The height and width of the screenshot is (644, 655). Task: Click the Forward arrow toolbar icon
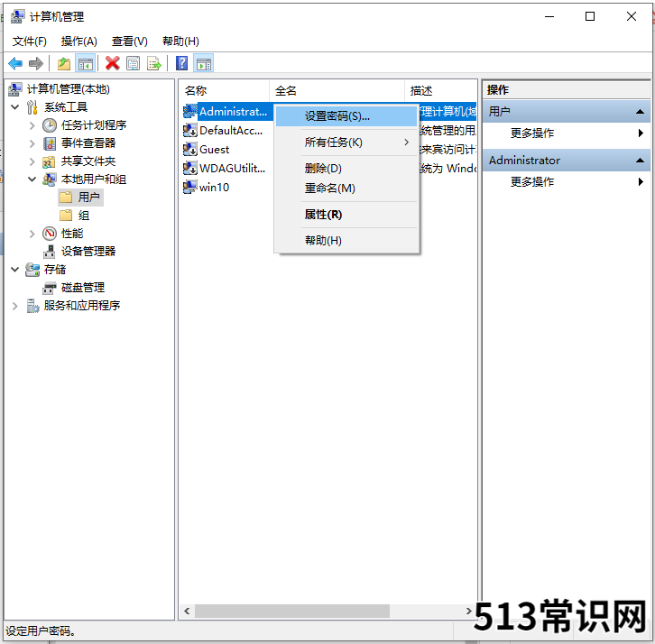[36, 63]
